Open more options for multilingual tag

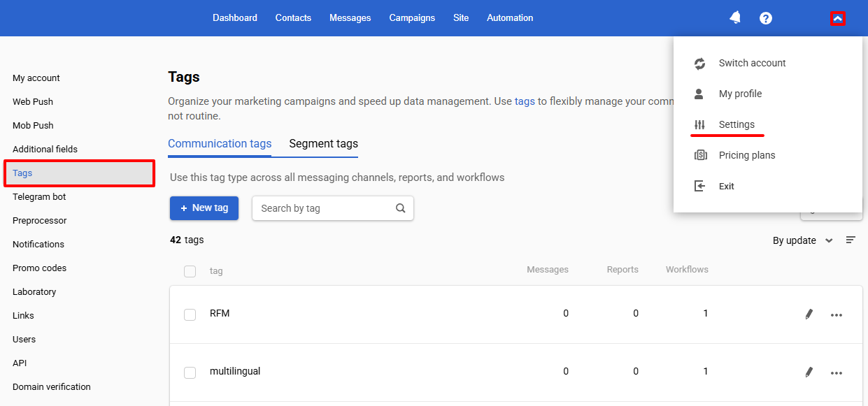click(x=837, y=373)
